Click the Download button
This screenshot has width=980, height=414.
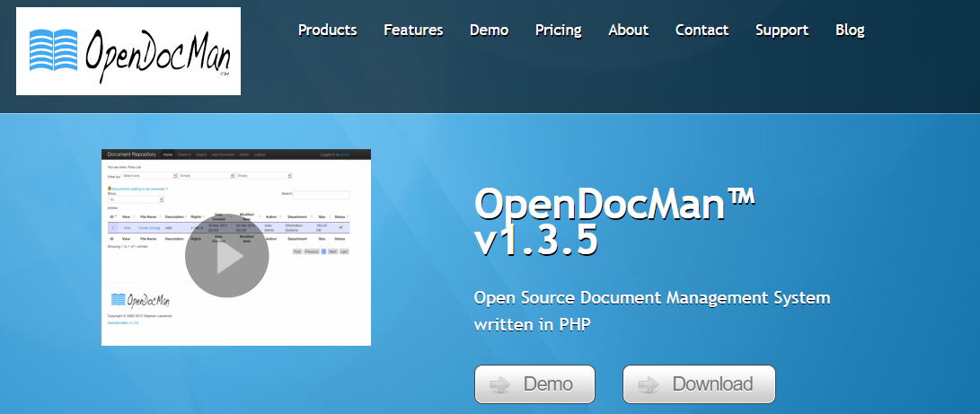tap(699, 384)
